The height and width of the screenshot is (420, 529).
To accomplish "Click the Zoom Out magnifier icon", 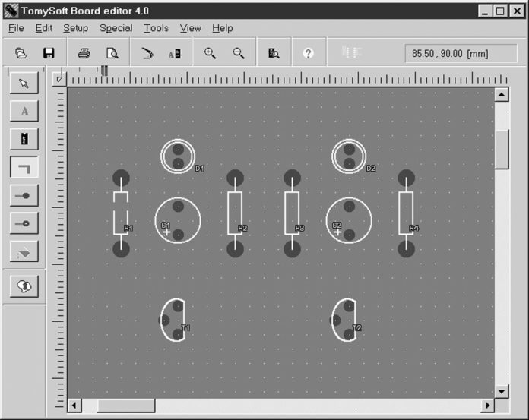I will [x=239, y=53].
